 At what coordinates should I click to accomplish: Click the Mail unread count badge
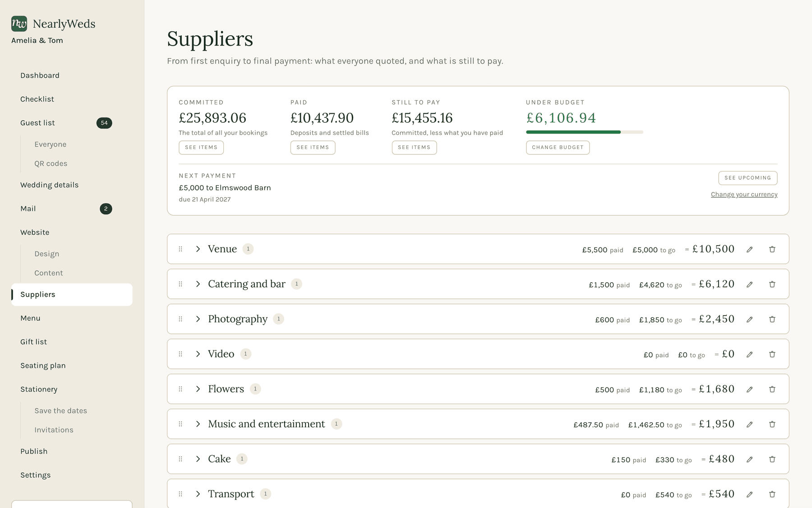click(106, 209)
